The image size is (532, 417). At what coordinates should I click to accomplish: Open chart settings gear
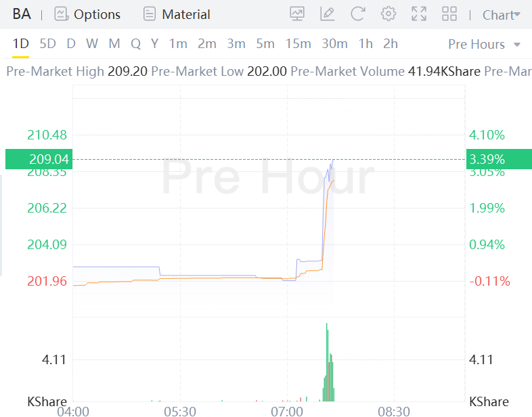389,14
